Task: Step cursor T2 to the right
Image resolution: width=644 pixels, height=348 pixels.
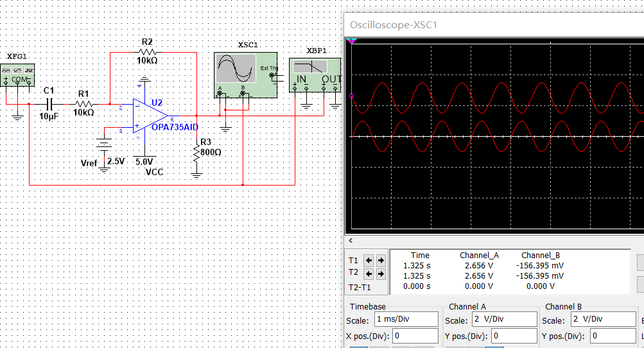Action: tap(381, 274)
